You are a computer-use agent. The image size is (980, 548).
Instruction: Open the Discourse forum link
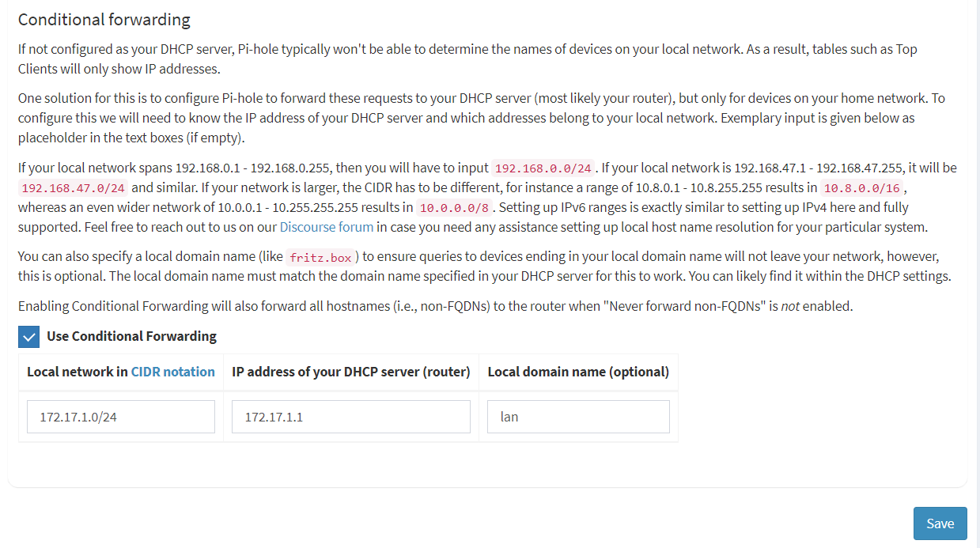[x=327, y=227]
